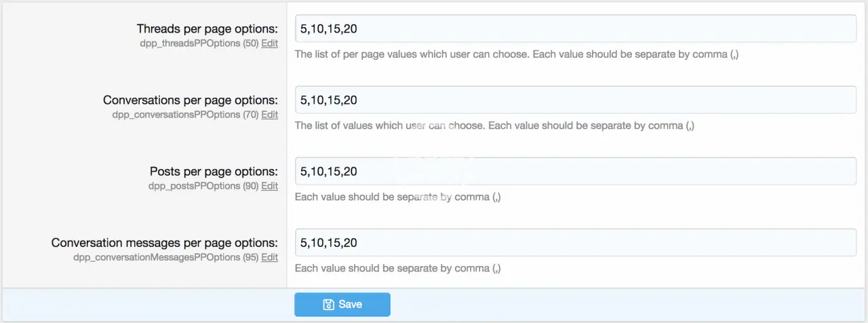The width and height of the screenshot is (868, 323).
Task: Click help text below Conversations options field
Action: click(494, 126)
